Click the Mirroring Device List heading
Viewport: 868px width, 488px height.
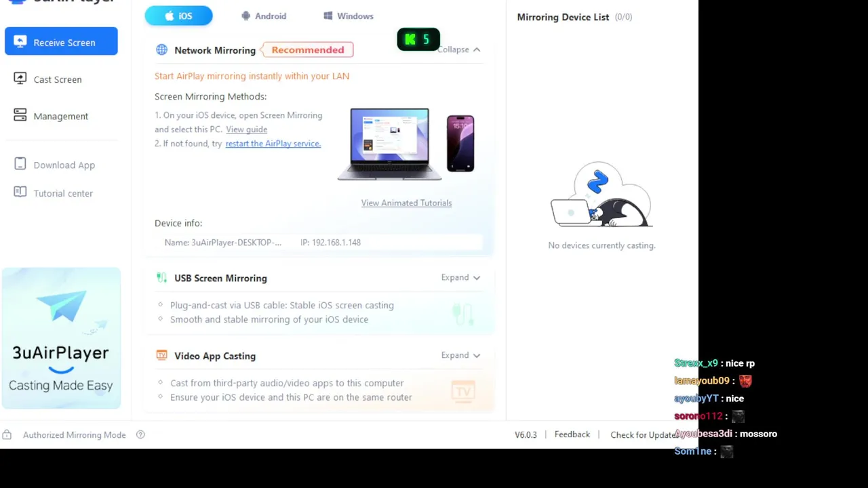click(563, 17)
